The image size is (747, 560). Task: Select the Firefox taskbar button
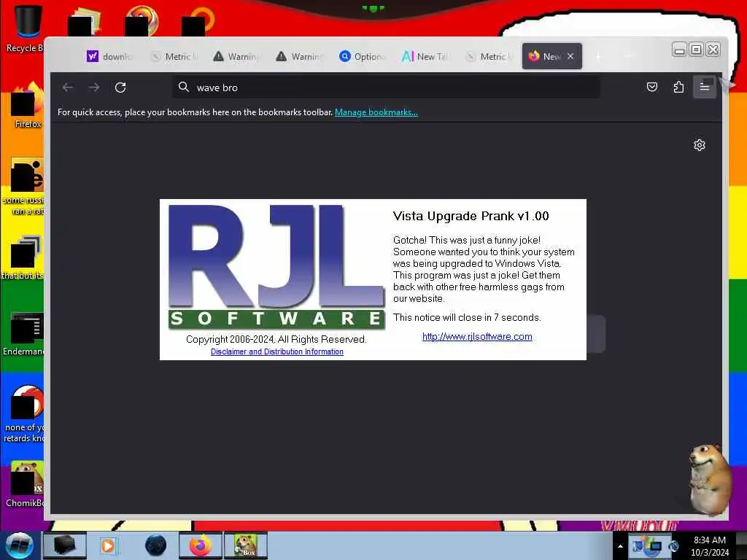pos(200,545)
